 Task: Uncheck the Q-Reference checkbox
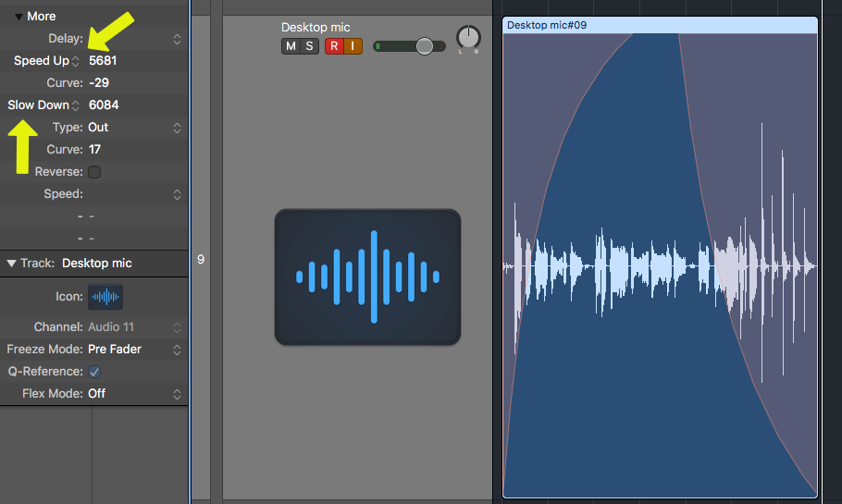coord(94,372)
